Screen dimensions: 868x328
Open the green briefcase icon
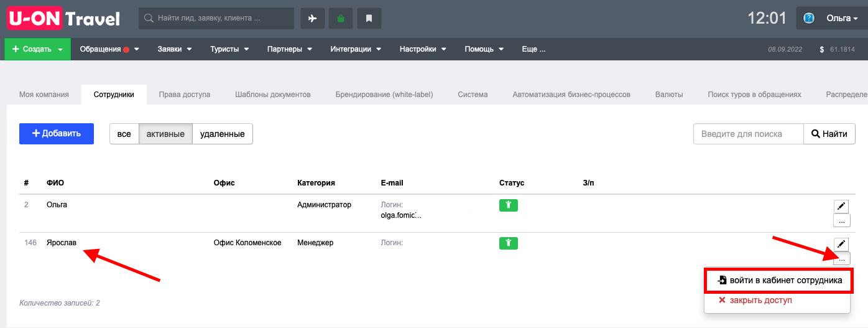pyautogui.click(x=341, y=18)
